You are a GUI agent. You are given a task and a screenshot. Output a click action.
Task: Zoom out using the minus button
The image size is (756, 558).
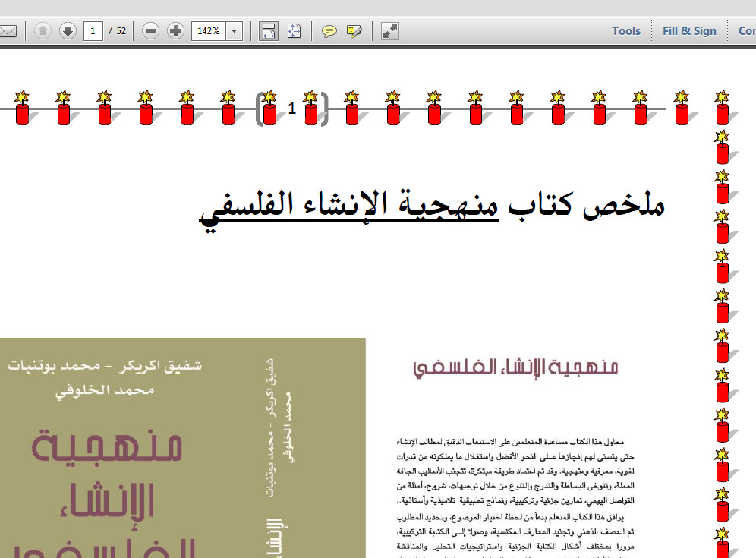151,31
